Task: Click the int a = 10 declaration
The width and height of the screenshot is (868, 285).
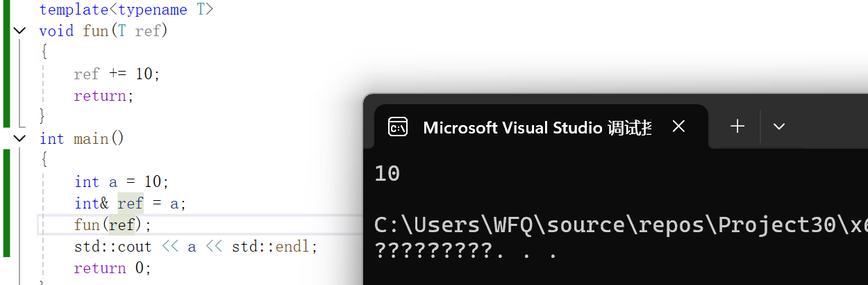Action: [x=122, y=182]
